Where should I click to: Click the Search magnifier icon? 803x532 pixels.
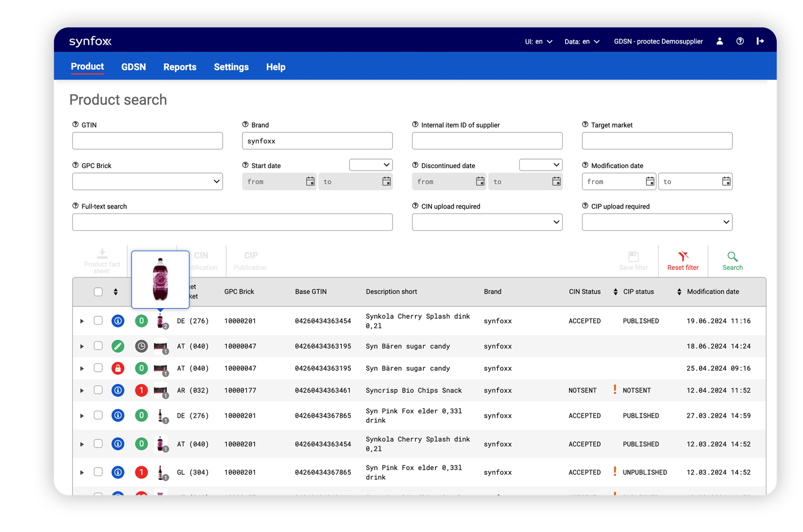point(732,257)
